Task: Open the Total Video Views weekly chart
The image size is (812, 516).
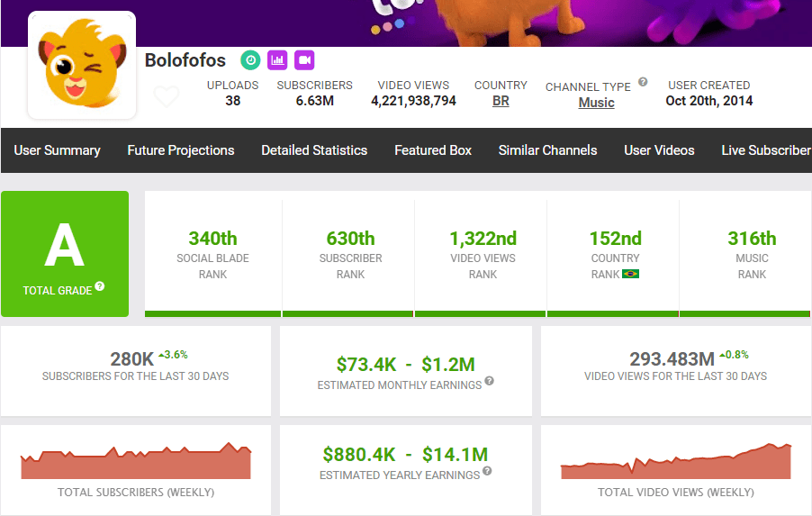Action: point(676,460)
